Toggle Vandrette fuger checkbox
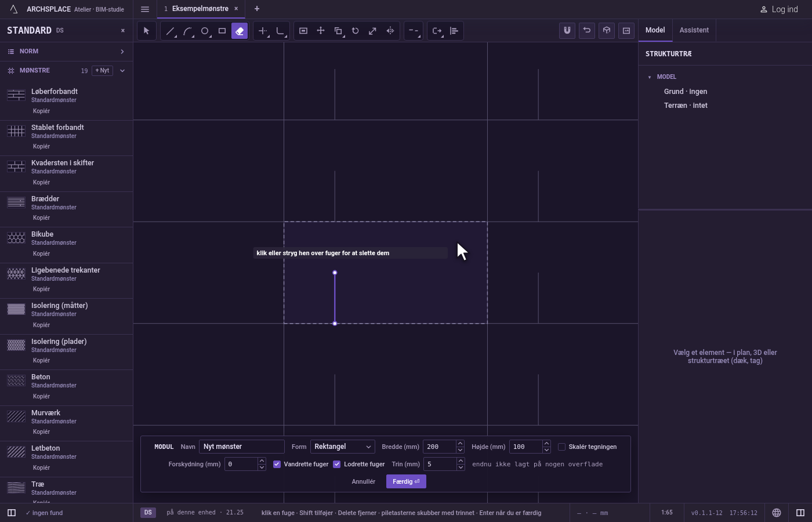Screen dimensions: 812x522 tap(277, 464)
